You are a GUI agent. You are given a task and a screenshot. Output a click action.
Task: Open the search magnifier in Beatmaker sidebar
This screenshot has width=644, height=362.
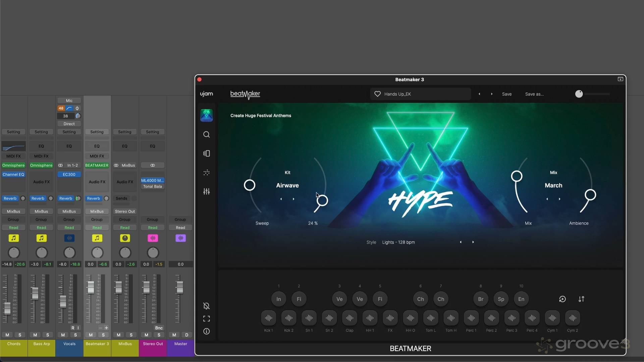click(x=207, y=134)
